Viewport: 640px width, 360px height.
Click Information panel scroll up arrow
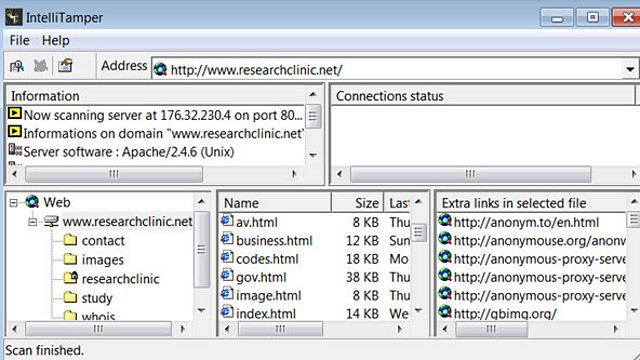(x=313, y=95)
